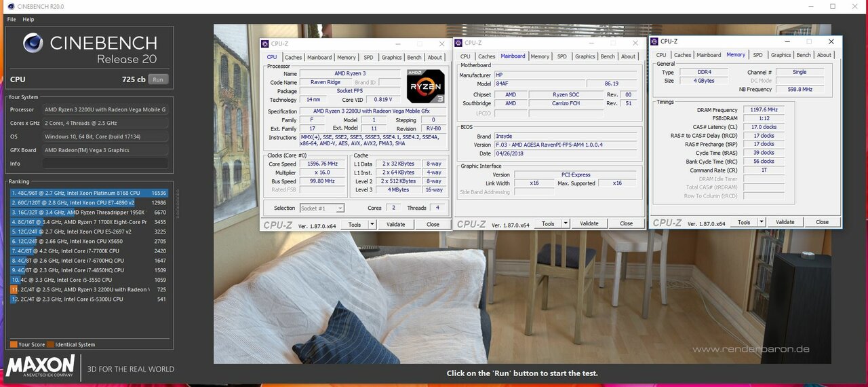Close the CPU-Z Memory window with X
Viewport: 868px width, 387px height.
(831, 41)
